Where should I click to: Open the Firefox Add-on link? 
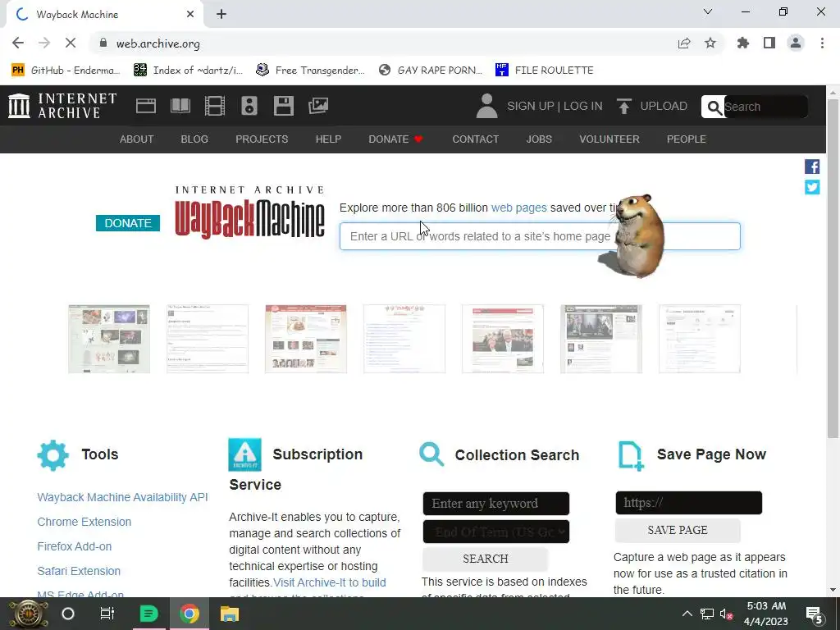click(75, 546)
